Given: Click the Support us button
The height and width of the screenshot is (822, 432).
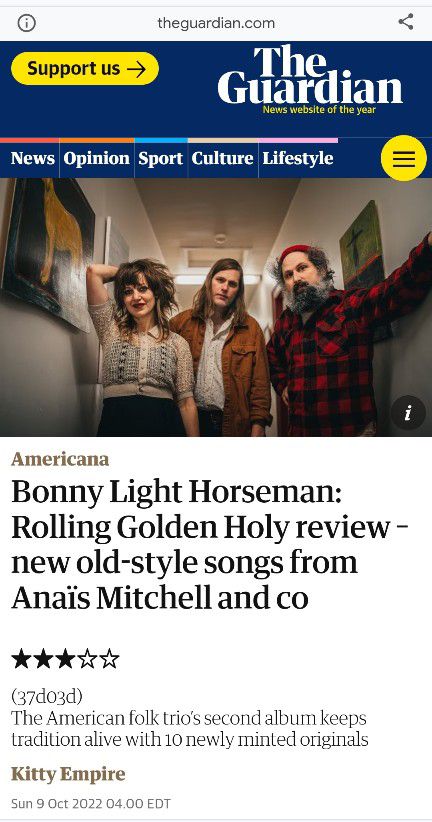Looking at the screenshot, I should tap(85, 69).
